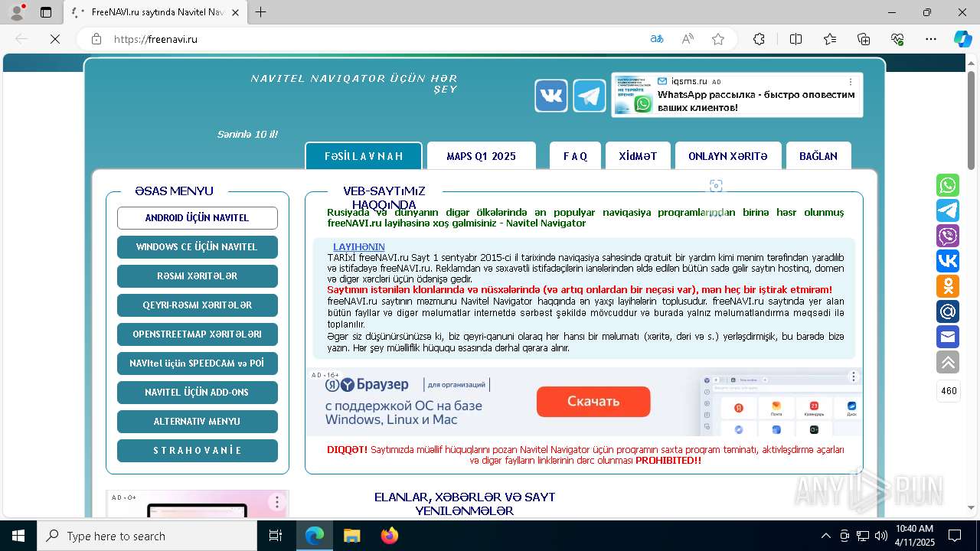View site information lock icon
Viewport: 980px width, 551px height.
tap(96, 39)
